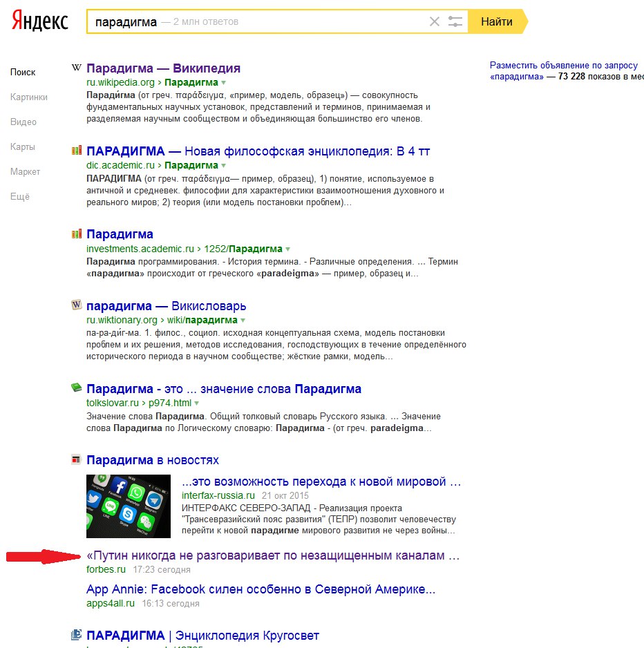This screenshot has height=648, width=644.
Task: Click the books favicon beside investments.academic.ru result
Action: click(77, 234)
